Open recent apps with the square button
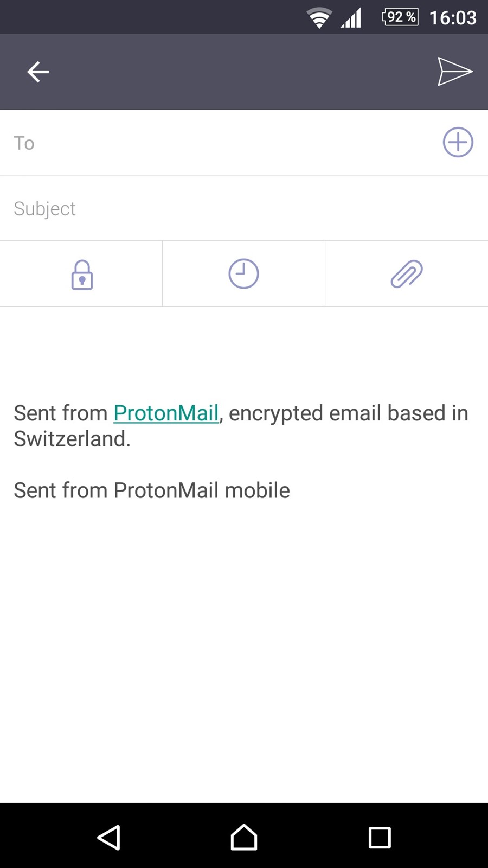 pos(380,837)
